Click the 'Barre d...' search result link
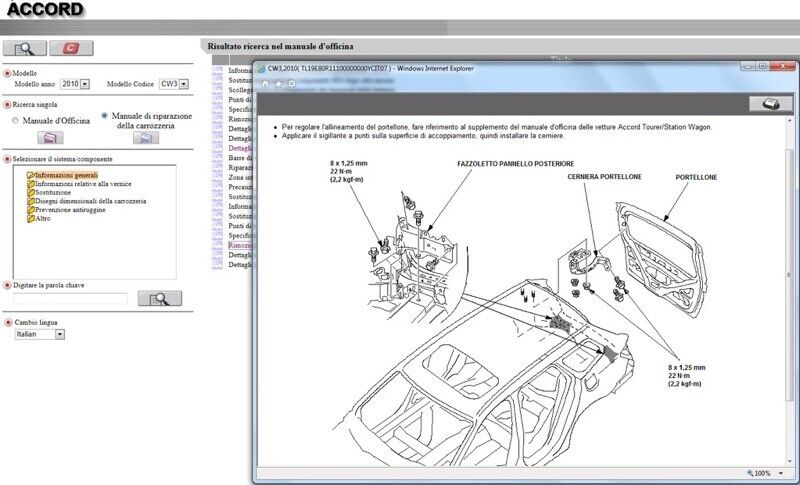The image size is (800, 485). point(240,158)
